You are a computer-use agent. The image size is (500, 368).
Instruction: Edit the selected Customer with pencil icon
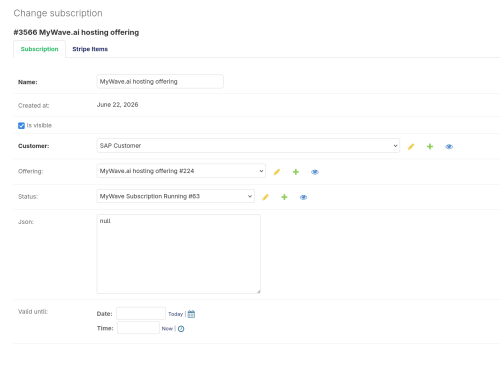pos(411,147)
